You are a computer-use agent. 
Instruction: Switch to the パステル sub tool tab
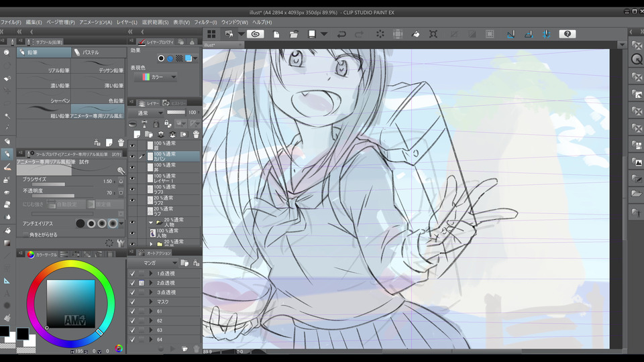click(99, 52)
